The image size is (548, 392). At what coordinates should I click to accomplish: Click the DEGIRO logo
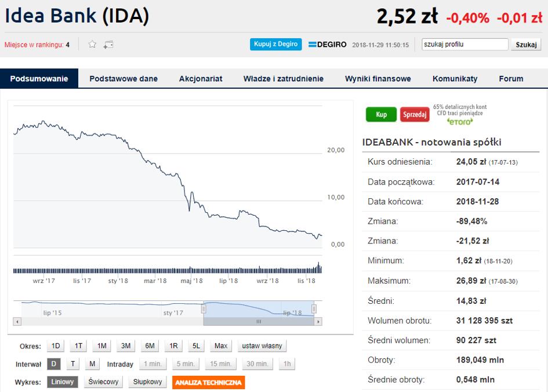click(328, 45)
